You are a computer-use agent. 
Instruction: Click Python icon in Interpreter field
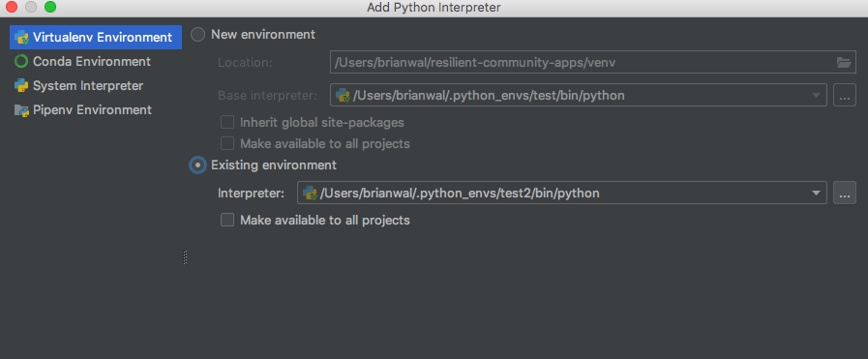310,194
